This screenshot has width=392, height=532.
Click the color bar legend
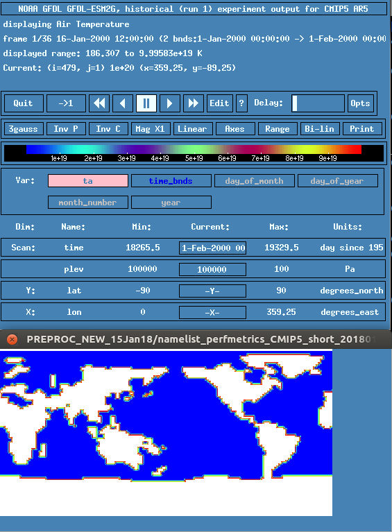(x=194, y=153)
